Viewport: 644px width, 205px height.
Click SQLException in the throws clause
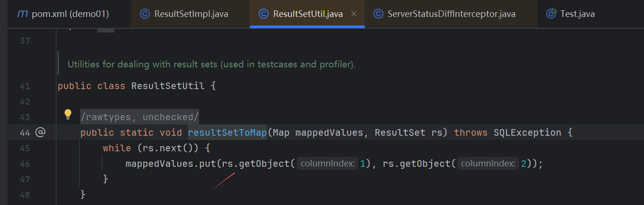pyautogui.click(x=527, y=132)
